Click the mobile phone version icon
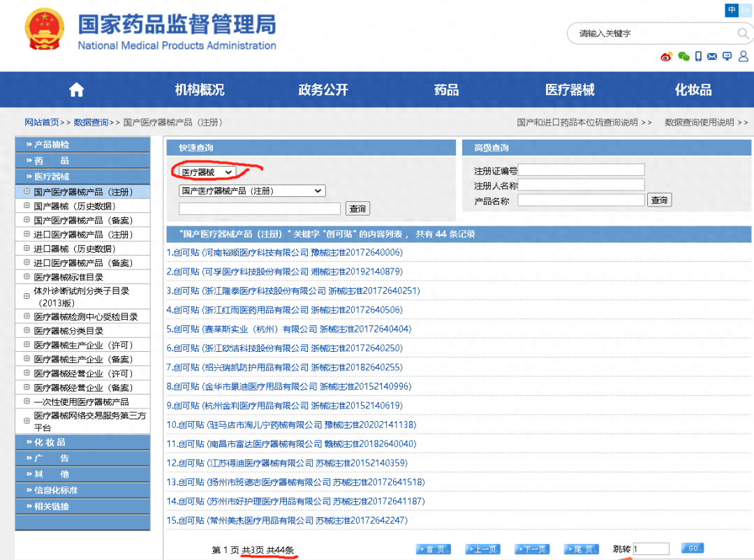Viewport: 754px width, 560px height. (698, 56)
